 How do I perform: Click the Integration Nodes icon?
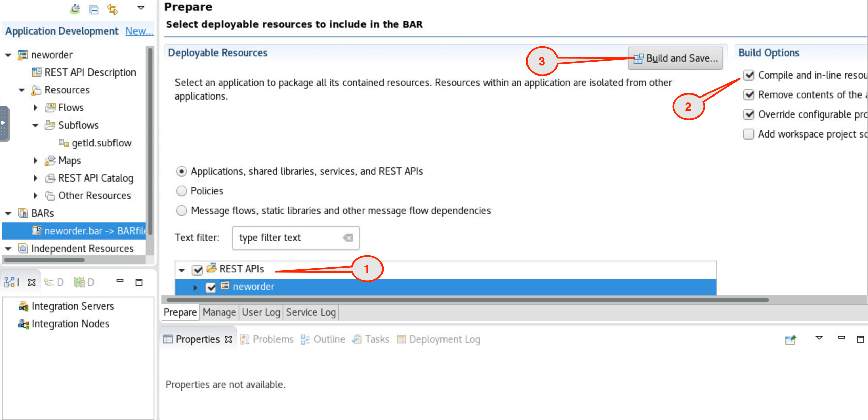tap(23, 324)
